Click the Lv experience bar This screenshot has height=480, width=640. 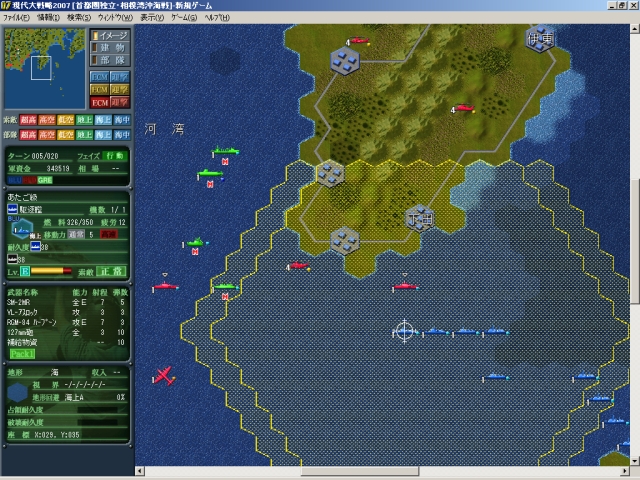coord(51,271)
